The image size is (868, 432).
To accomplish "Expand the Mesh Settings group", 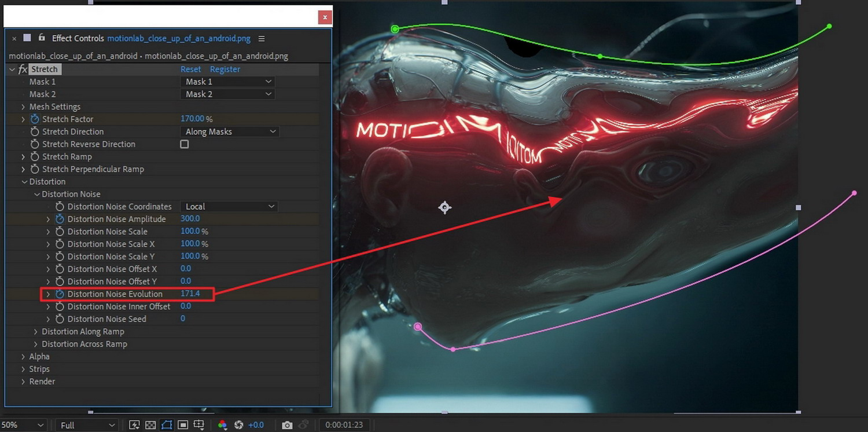I will [24, 107].
